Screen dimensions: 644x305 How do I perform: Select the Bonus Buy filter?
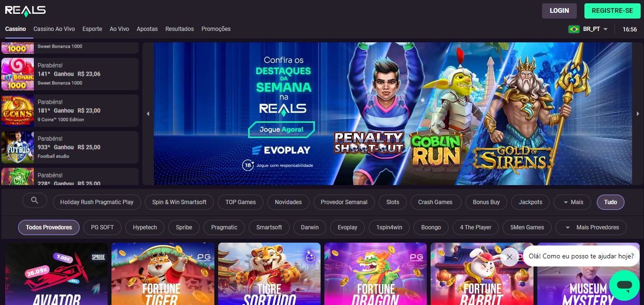pos(486,202)
